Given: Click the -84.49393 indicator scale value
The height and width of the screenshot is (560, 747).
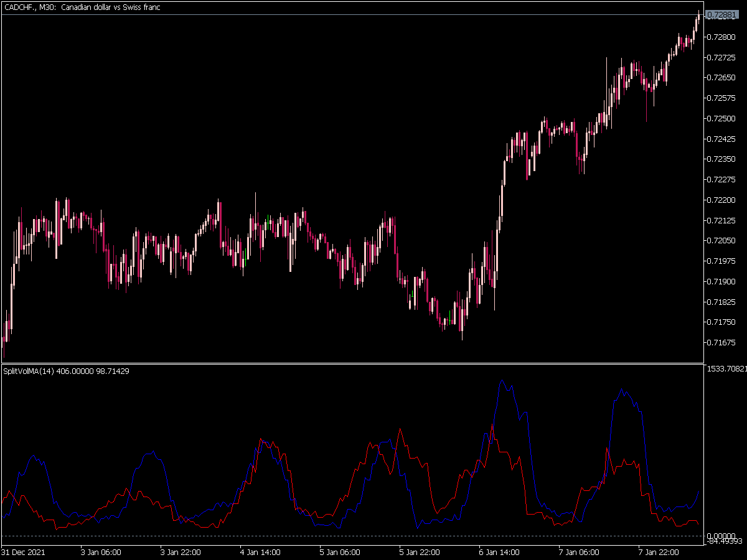Looking at the screenshot, I should [725, 541].
